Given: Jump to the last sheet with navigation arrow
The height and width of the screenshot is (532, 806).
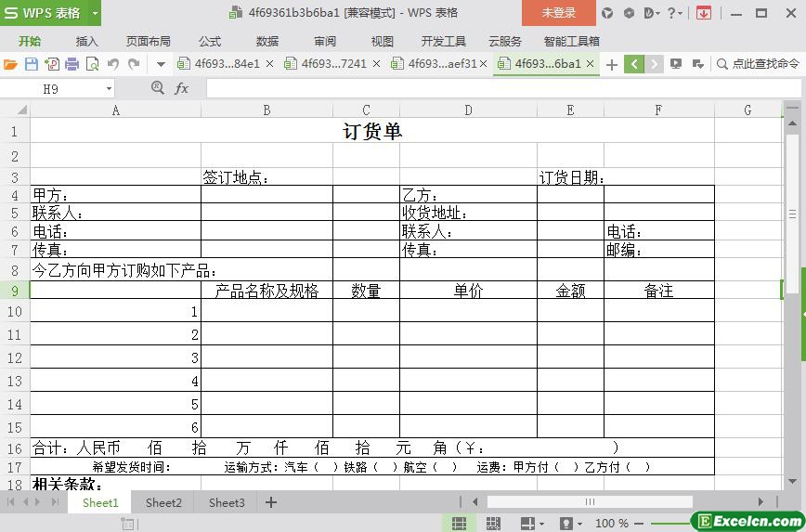Looking at the screenshot, I should click(x=55, y=502).
